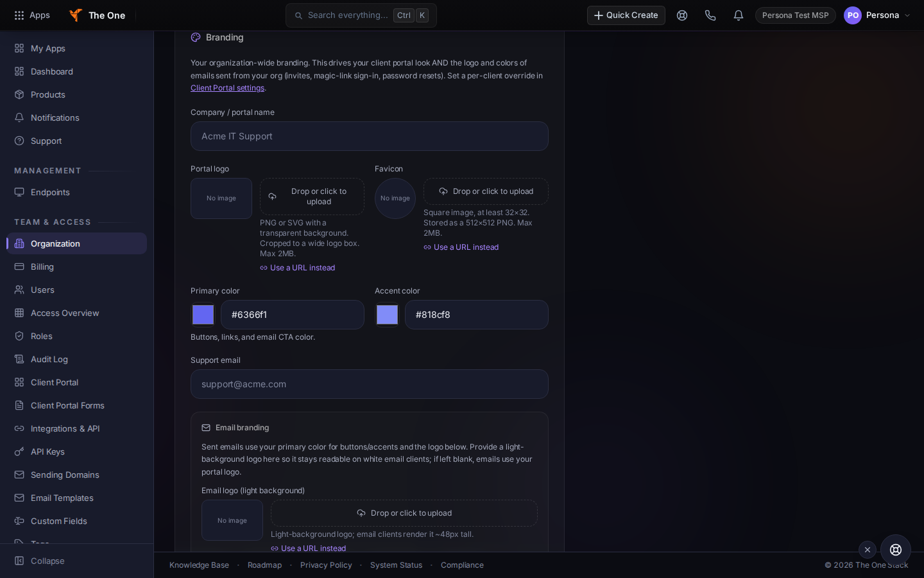Open Client Portal settings link
924x578 pixels.
(x=227, y=88)
